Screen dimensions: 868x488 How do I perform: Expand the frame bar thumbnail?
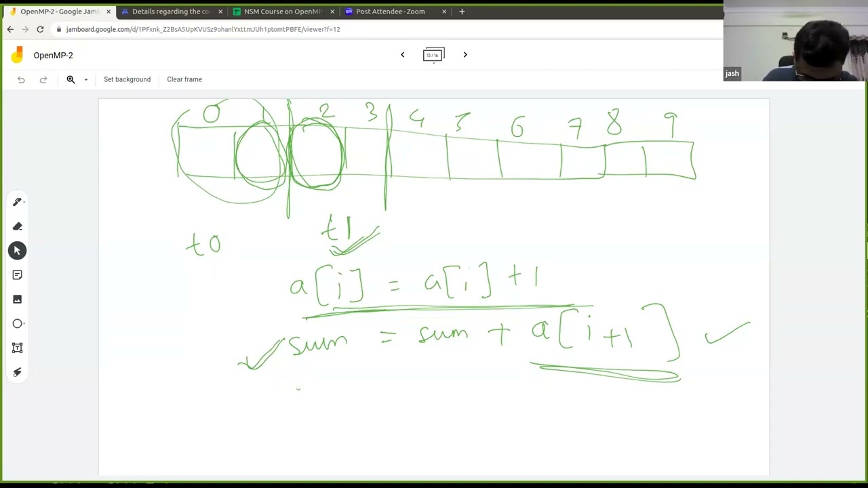(434, 56)
